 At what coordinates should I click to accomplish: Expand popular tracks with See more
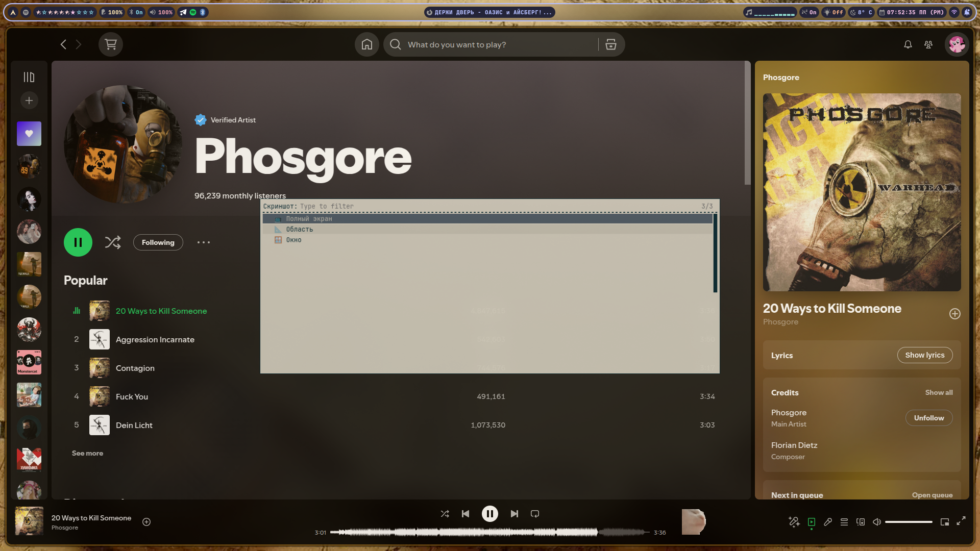point(87,453)
